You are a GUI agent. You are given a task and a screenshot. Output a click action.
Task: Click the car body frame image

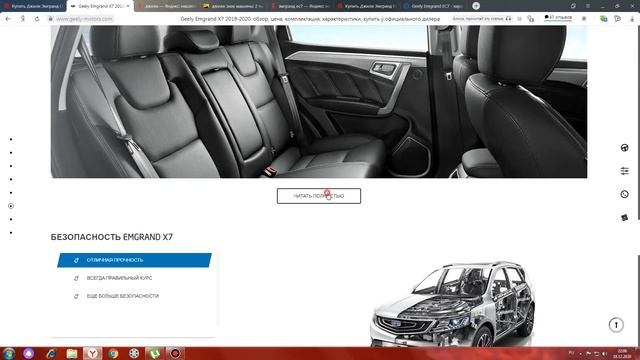click(x=452, y=304)
